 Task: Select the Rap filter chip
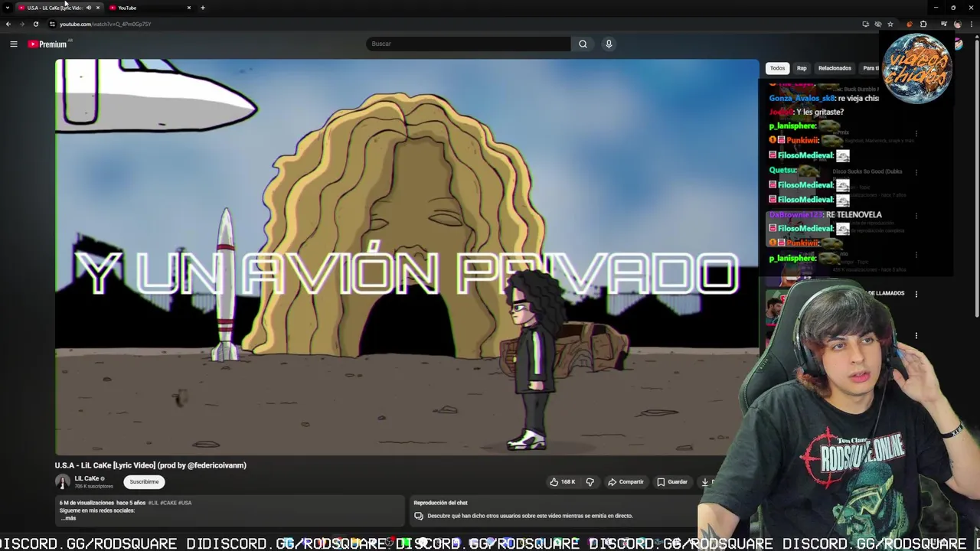coord(802,68)
